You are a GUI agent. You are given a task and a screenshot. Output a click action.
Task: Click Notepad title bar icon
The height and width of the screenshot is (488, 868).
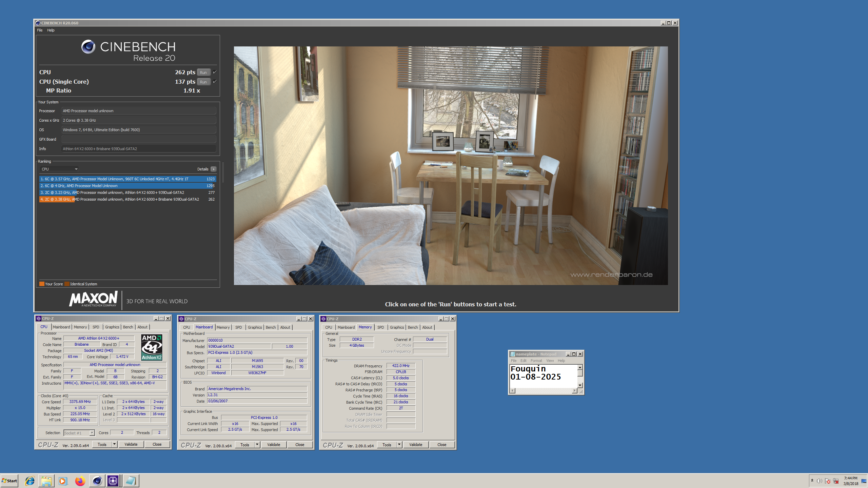coord(512,354)
